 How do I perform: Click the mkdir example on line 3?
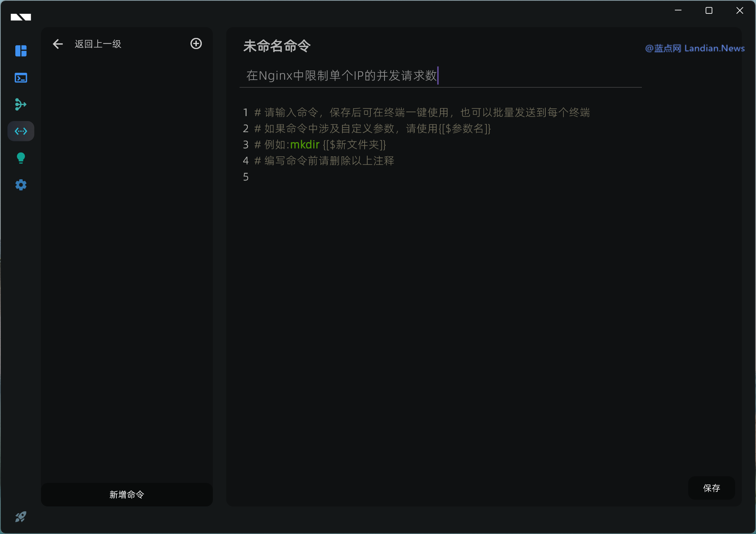coord(305,145)
